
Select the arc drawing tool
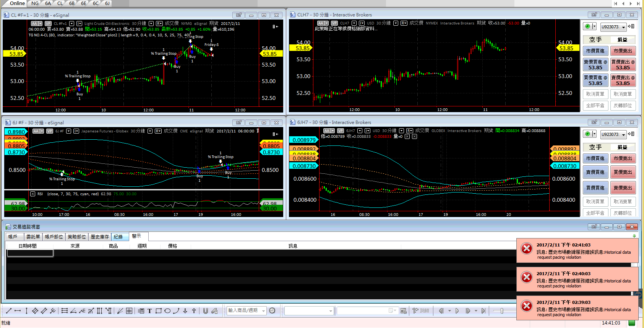tap(176, 311)
